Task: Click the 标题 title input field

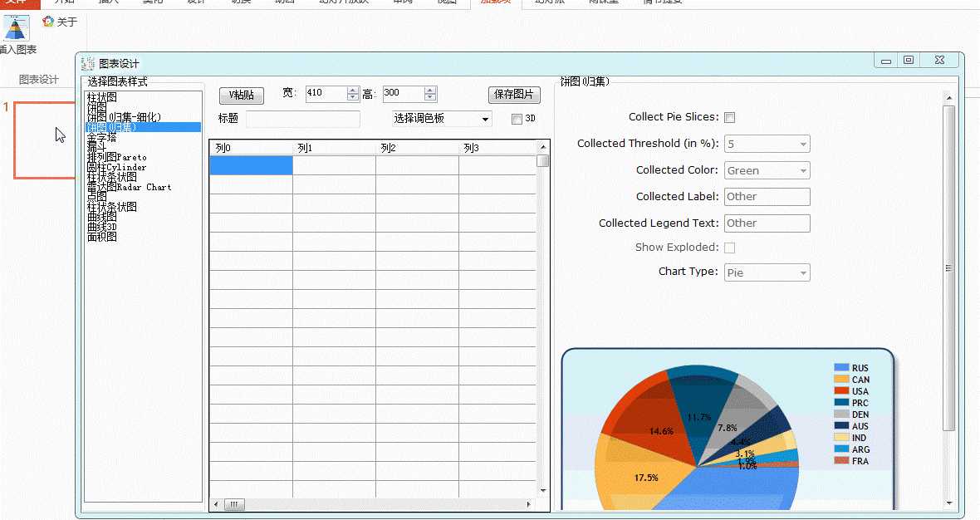Action: 303,119
